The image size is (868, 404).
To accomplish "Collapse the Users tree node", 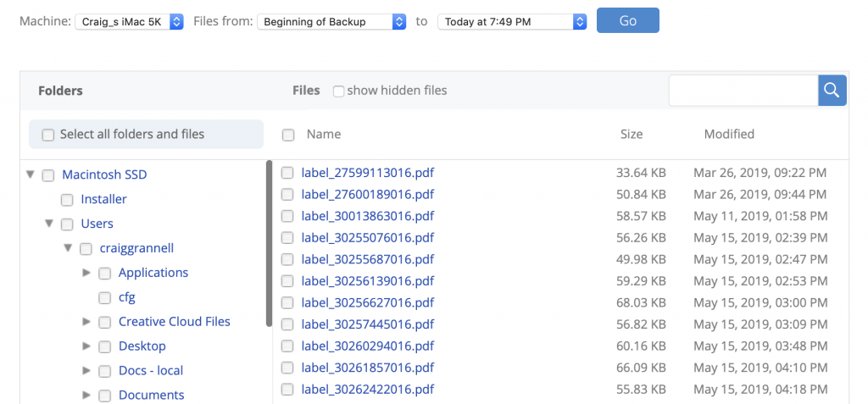I will pos(48,224).
